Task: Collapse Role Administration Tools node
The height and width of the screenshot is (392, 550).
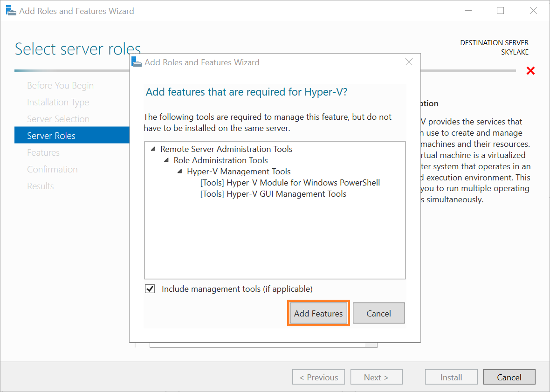Action: point(166,160)
